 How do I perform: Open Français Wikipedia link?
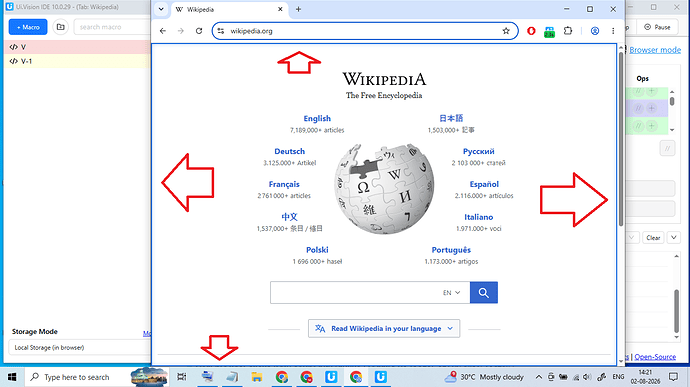click(284, 184)
